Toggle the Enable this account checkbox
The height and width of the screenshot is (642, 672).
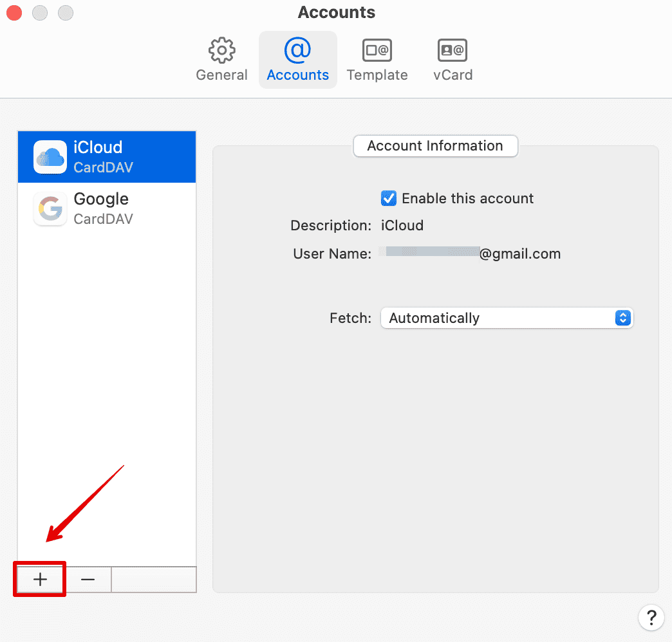389,198
